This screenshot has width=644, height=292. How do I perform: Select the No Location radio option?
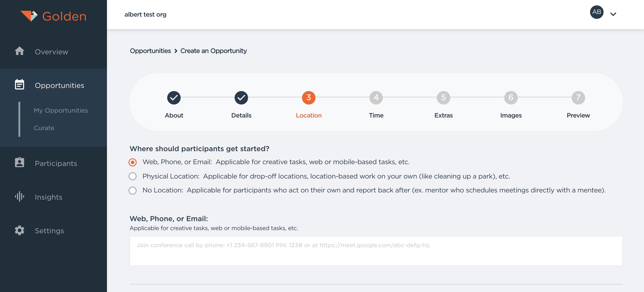point(133,190)
